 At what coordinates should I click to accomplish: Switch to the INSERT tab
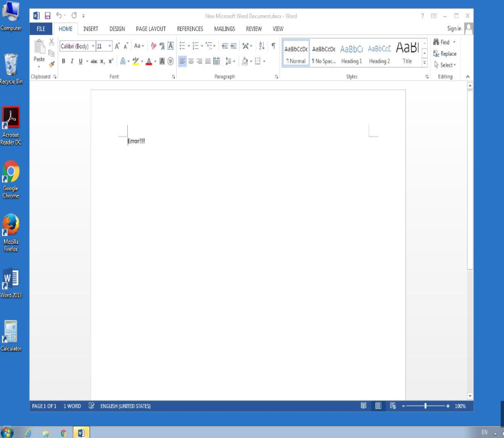[91, 28]
